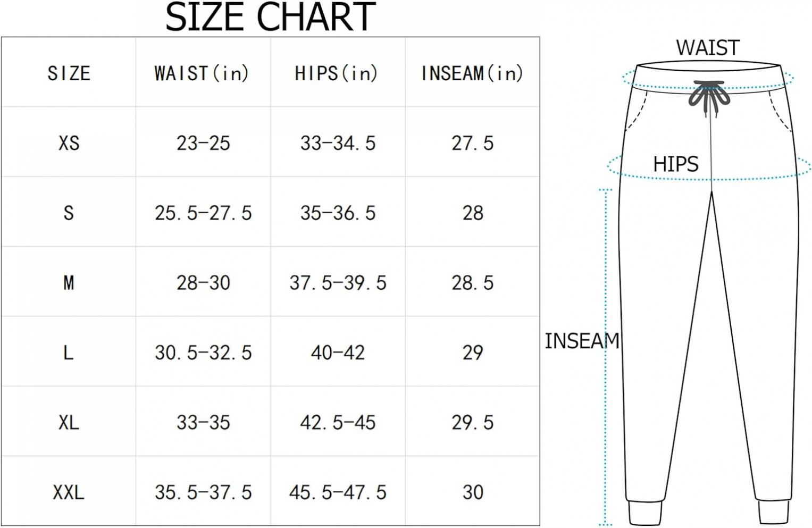Click the L size label

point(68,353)
